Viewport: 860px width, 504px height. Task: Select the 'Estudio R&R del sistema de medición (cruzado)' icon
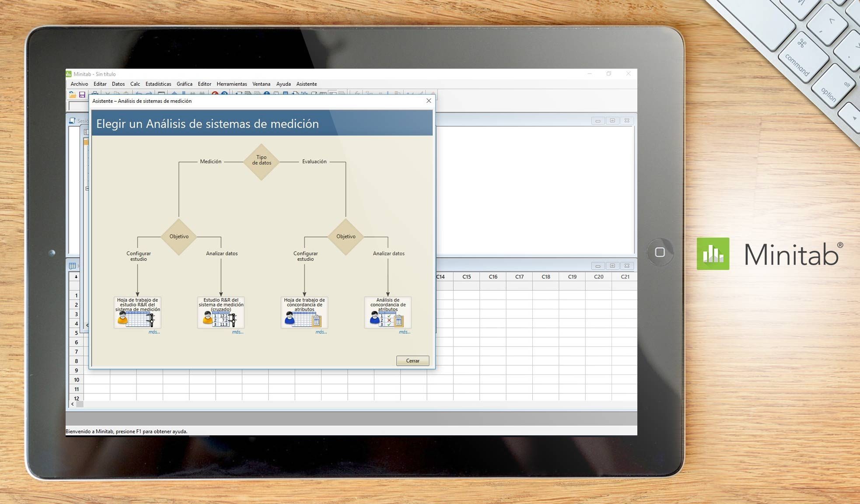pos(221,313)
